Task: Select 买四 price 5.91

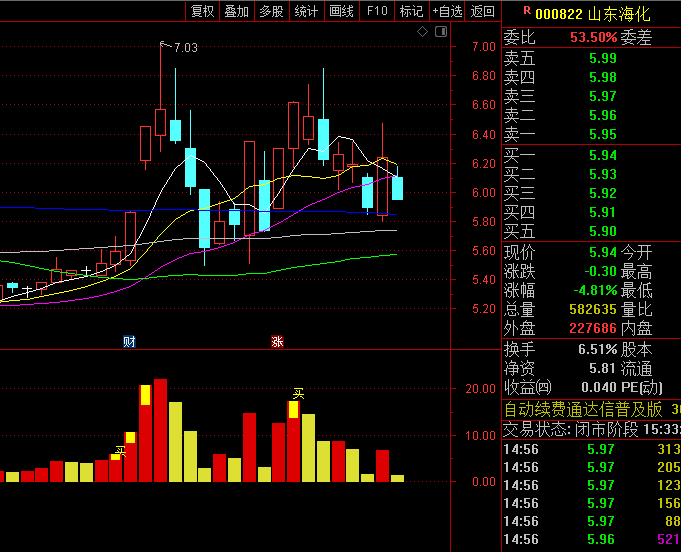Action: [x=603, y=212]
